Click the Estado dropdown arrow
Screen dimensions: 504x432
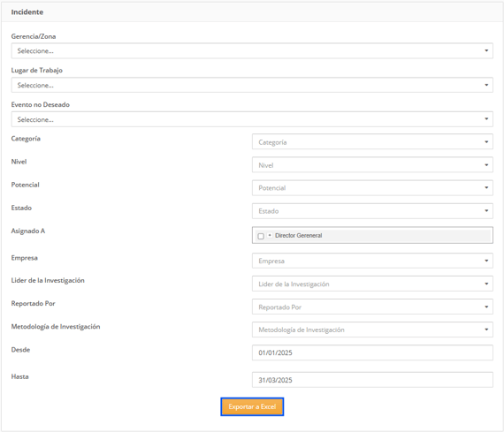click(486, 211)
